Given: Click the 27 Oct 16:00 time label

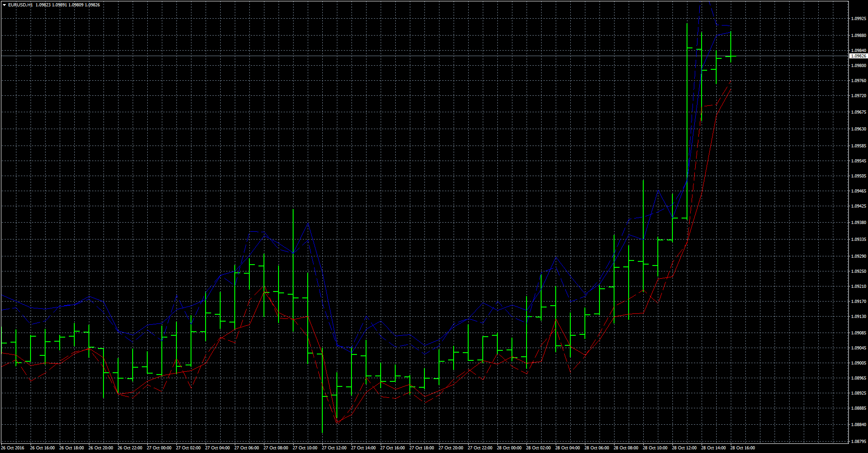Looking at the screenshot, I should (393, 448).
